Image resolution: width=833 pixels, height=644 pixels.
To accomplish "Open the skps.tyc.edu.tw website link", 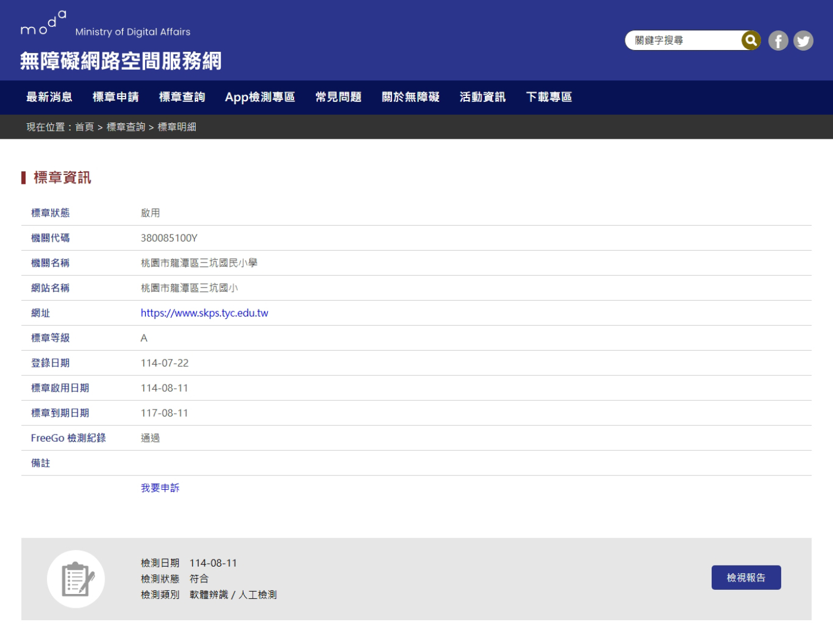I will 204,313.
